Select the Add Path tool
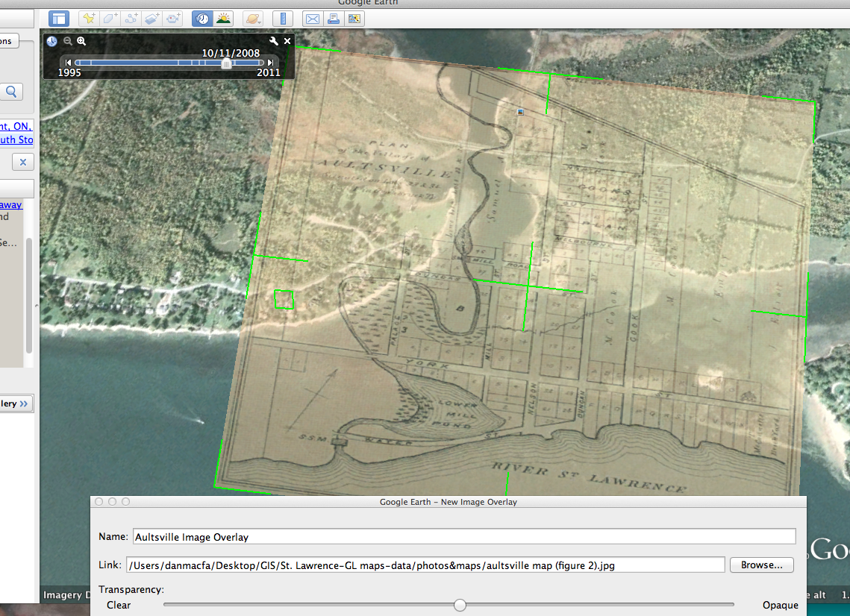The width and height of the screenshot is (850, 616). point(131,18)
